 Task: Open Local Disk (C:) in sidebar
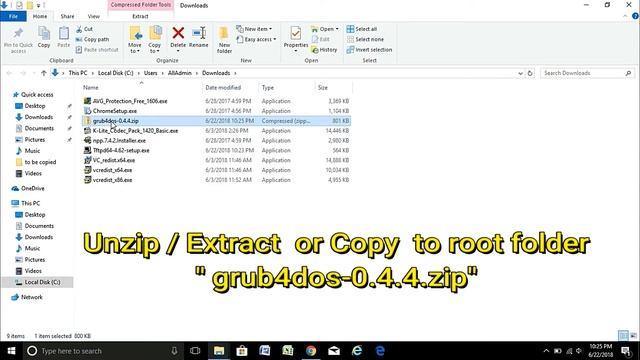click(42, 282)
